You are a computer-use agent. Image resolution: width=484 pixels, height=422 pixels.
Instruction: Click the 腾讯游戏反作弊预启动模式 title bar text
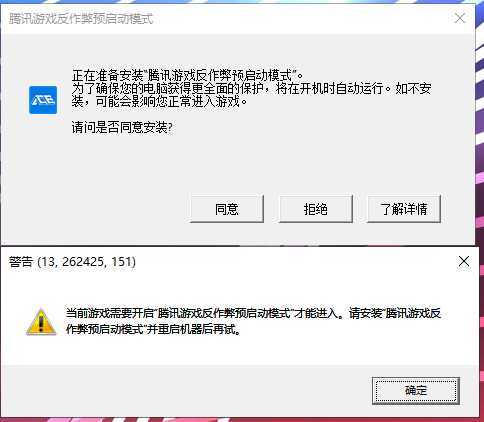pos(81,19)
